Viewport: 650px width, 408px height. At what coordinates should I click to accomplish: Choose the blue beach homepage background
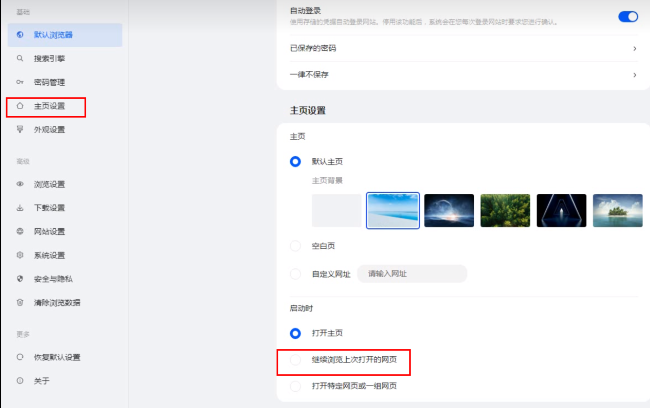393,210
